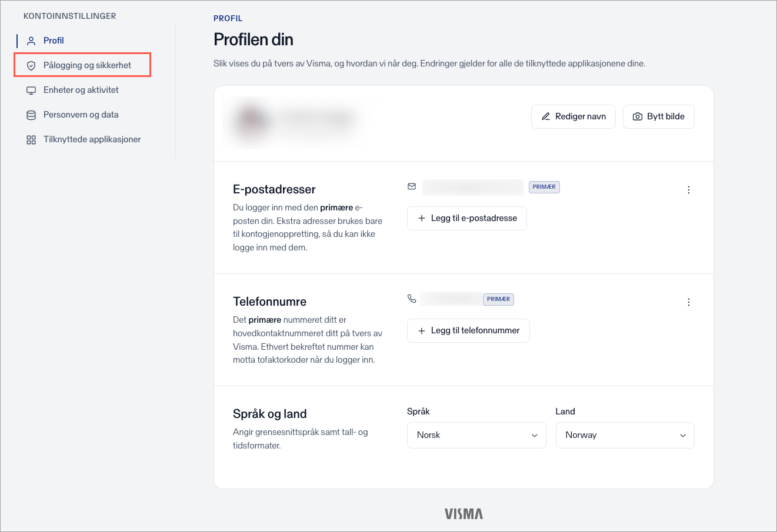Click the database icon for Personvern og data
The width and height of the screenshot is (777, 532).
pyautogui.click(x=31, y=115)
